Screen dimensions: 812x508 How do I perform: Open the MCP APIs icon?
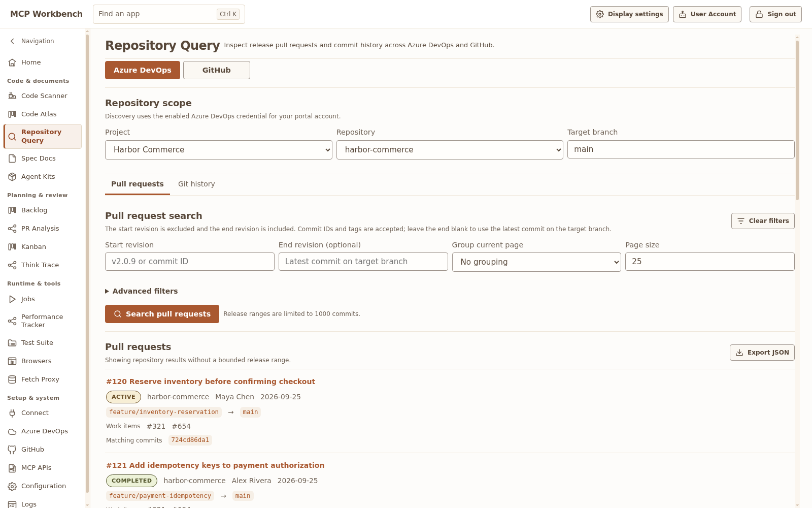tap(12, 468)
